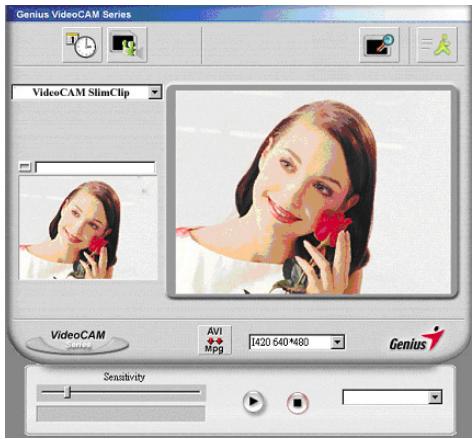Screen dimensions: 474x439
Task: Click the main video preview image
Action: pyautogui.click(x=313, y=192)
